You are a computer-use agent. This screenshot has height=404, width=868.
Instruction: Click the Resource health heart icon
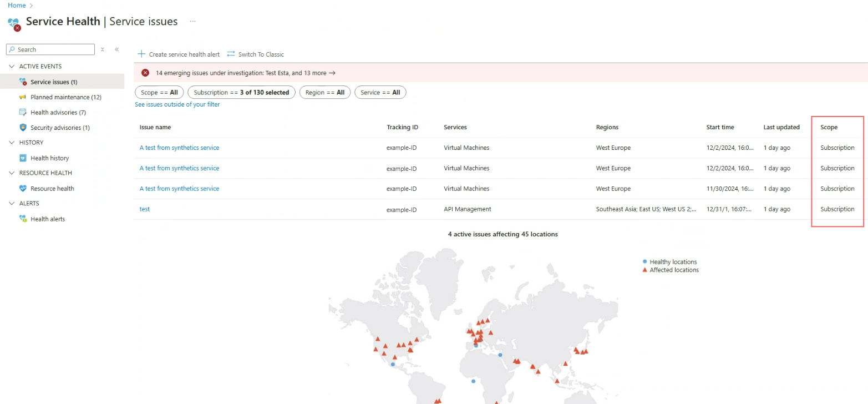[23, 189]
